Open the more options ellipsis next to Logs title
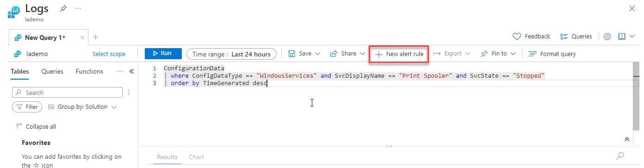The image size is (644, 168). (x=78, y=8)
